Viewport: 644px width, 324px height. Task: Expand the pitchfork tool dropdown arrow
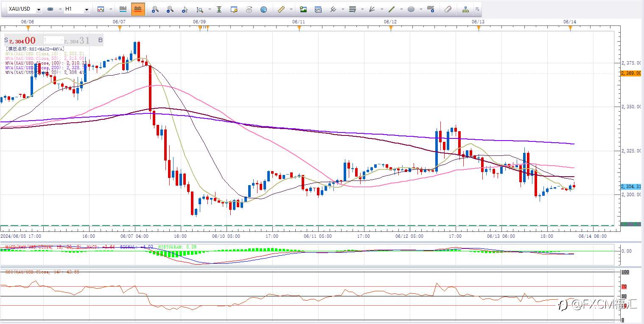[343, 9]
